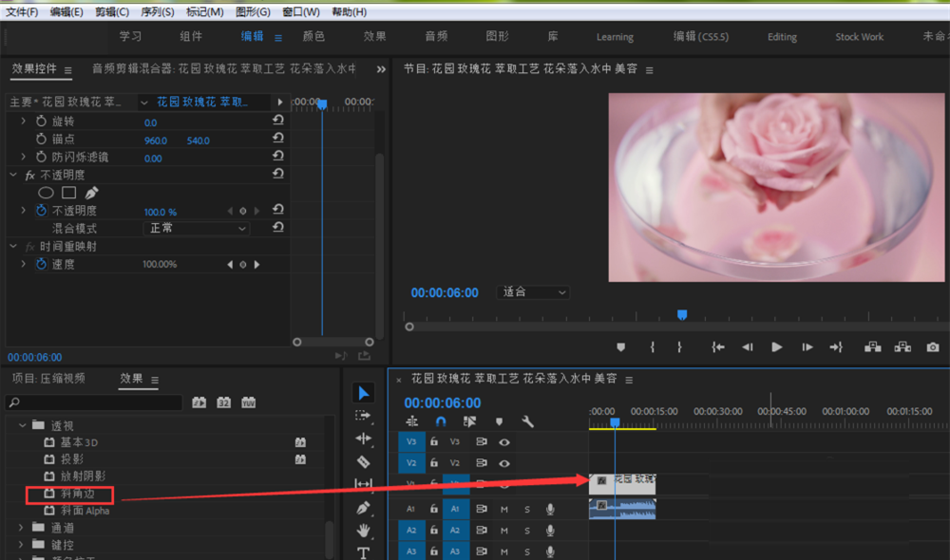The image size is (950, 560).
Task: Toggle snap magnet in timeline
Action: click(x=441, y=421)
